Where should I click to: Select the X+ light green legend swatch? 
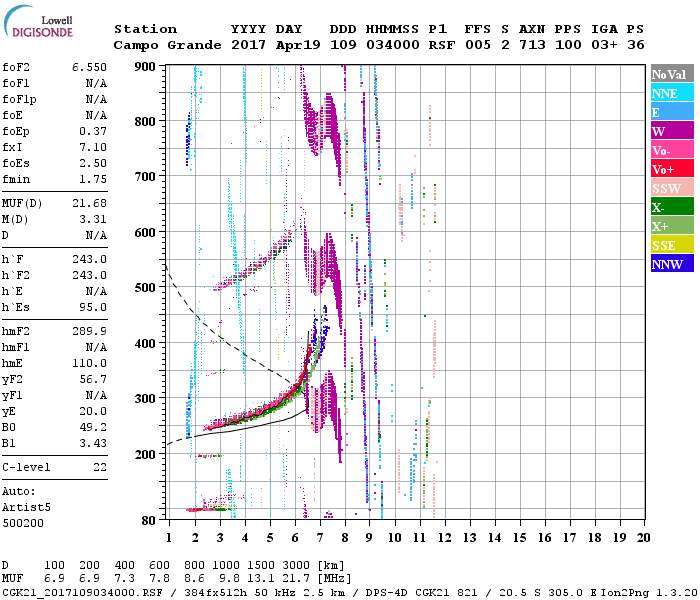click(672, 226)
